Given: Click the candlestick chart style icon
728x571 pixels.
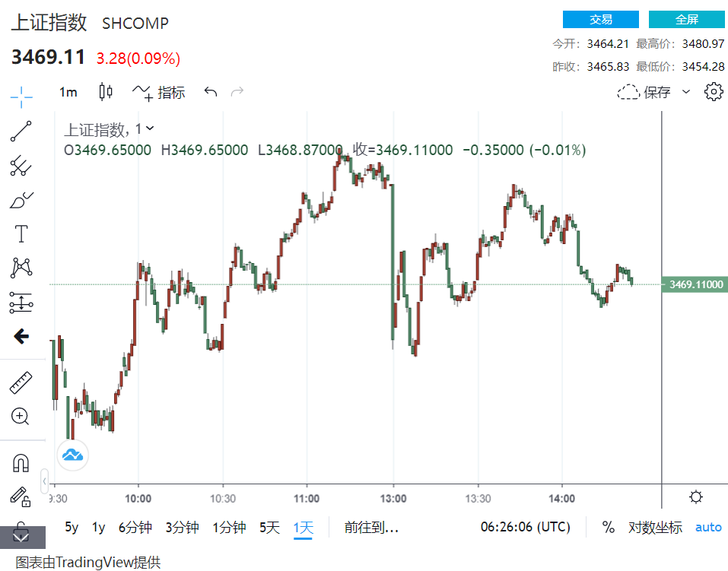Looking at the screenshot, I should pyautogui.click(x=106, y=92).
